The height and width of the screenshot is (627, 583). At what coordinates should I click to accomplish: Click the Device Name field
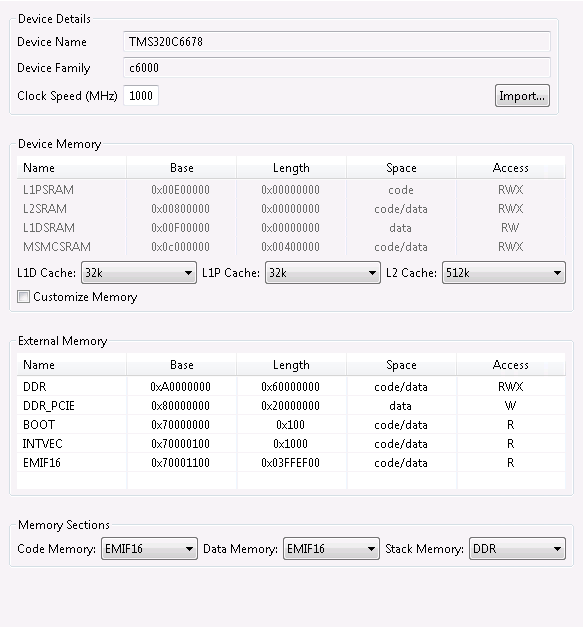coord(337,42)
